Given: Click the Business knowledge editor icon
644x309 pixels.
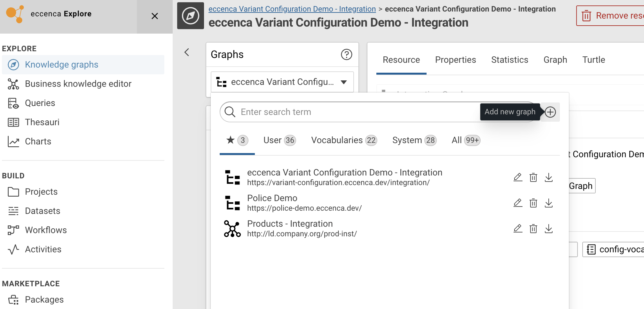Looking at the screenshot, I should click(13, 84).
